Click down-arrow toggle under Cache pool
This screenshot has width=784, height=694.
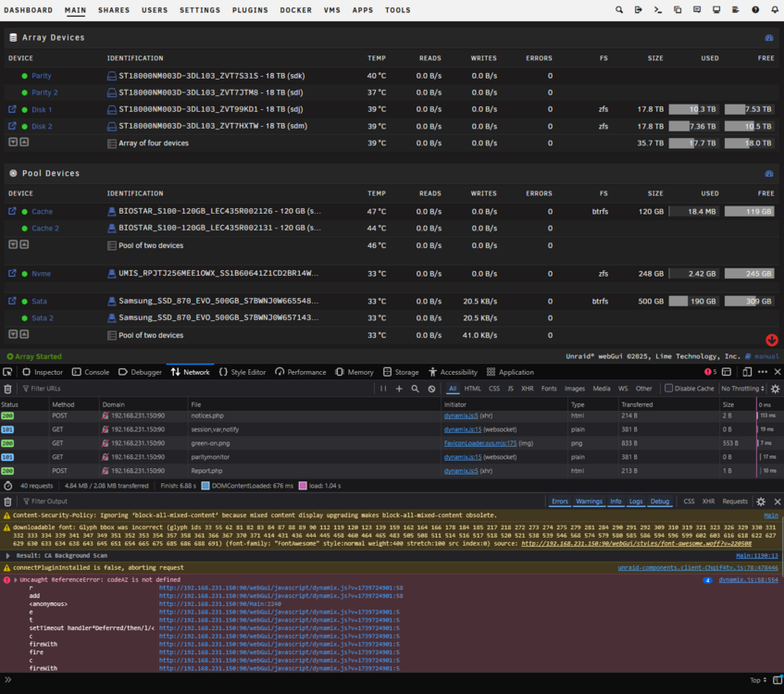(x=13, y=244)
